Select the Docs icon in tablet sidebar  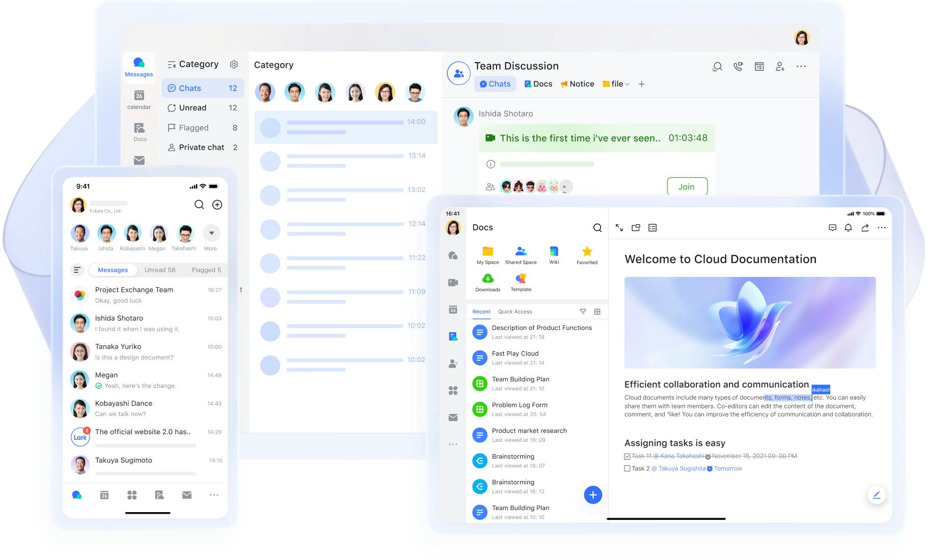452,336
